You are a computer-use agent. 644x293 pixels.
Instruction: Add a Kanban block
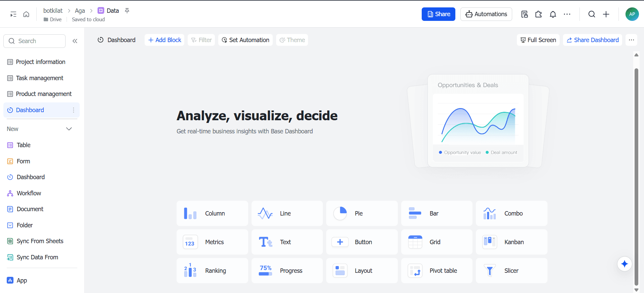tap(512, 242)
